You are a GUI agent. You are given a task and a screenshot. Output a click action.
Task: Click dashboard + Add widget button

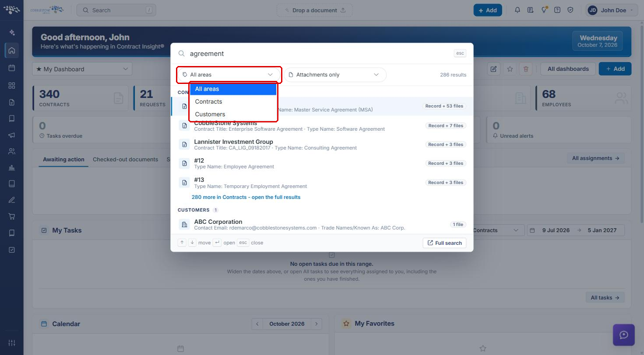(x=615, y=69)
